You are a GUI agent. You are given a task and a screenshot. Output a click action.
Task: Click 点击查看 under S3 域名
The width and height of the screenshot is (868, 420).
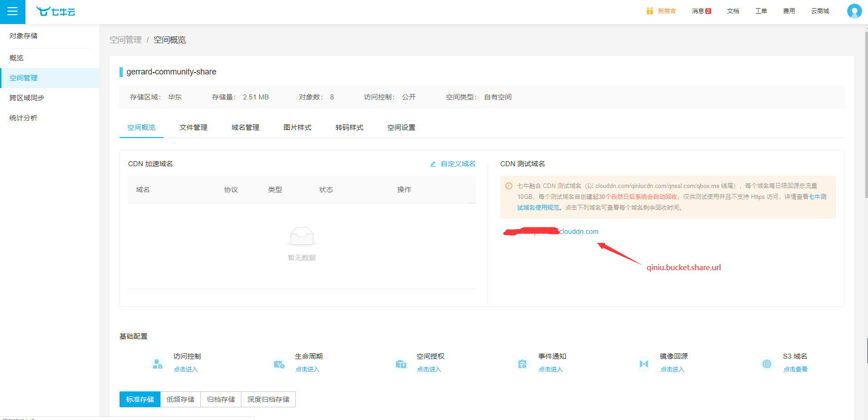(796, 370)
